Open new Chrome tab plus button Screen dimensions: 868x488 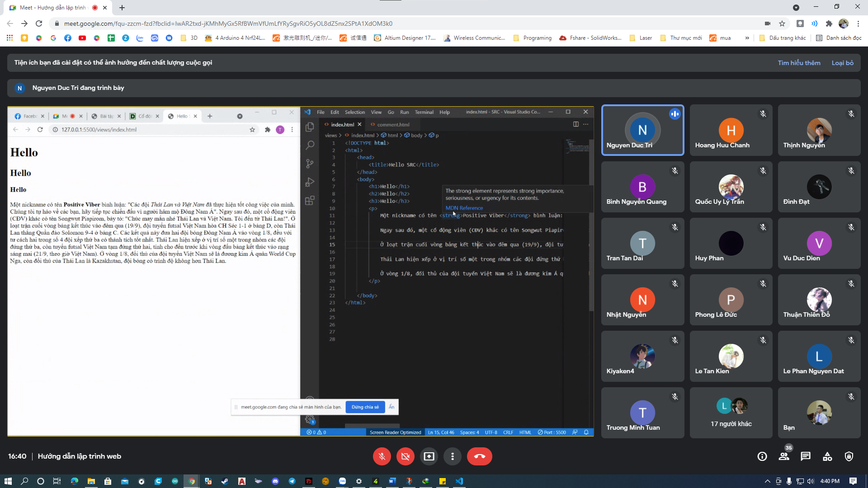(x=122, y=8)
